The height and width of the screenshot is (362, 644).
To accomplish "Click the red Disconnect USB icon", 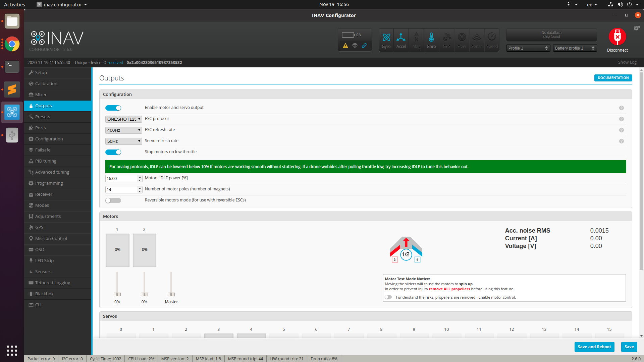I will click(617, 37).
